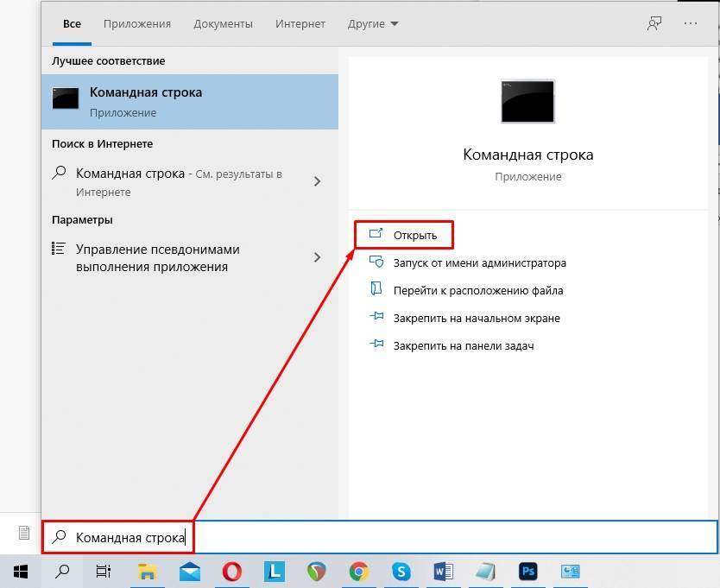Expand the web search result arrow
This screenshot has width=720, height=588.
(317, 181)
